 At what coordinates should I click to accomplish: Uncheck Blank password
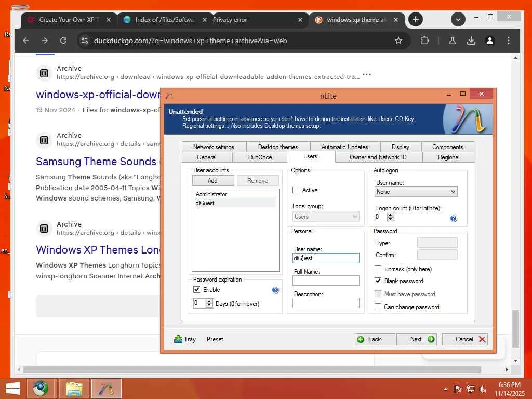click(x=378, y=281)
